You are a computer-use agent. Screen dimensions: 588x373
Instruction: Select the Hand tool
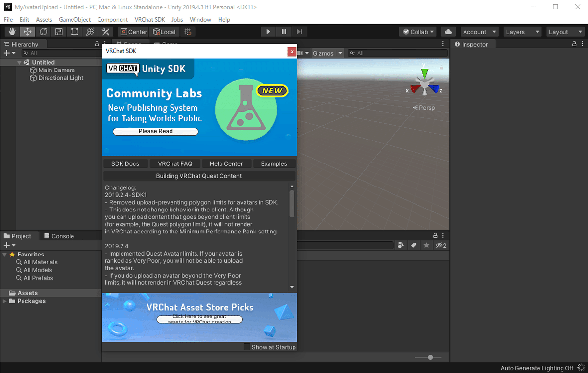13,32
